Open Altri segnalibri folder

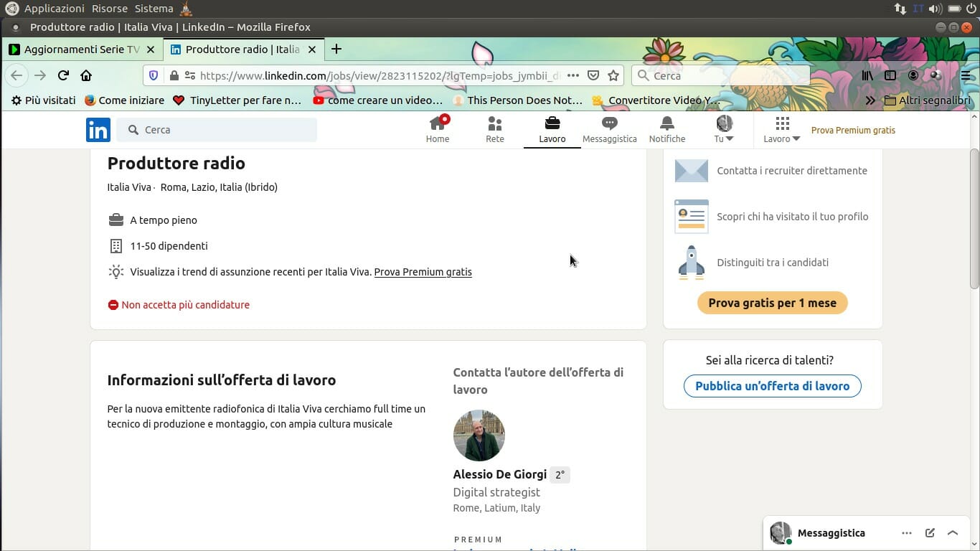pos(927,100)
